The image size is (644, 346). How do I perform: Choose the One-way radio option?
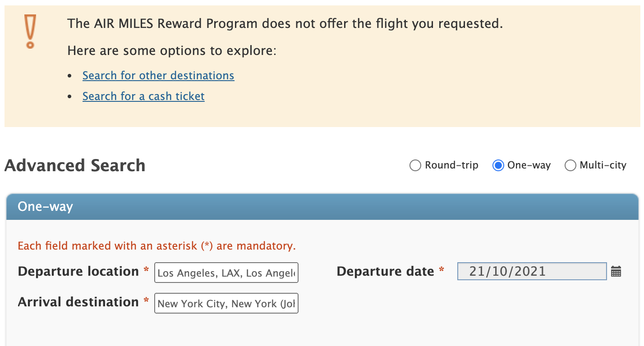(x=498, y=165)
